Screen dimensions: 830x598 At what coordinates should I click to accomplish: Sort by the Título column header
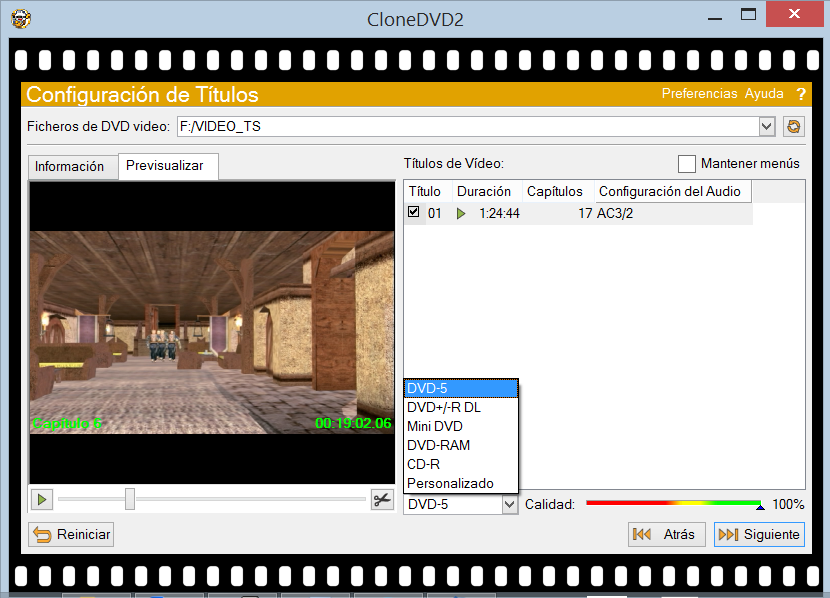pyautogui.click(x=427, y=192)
